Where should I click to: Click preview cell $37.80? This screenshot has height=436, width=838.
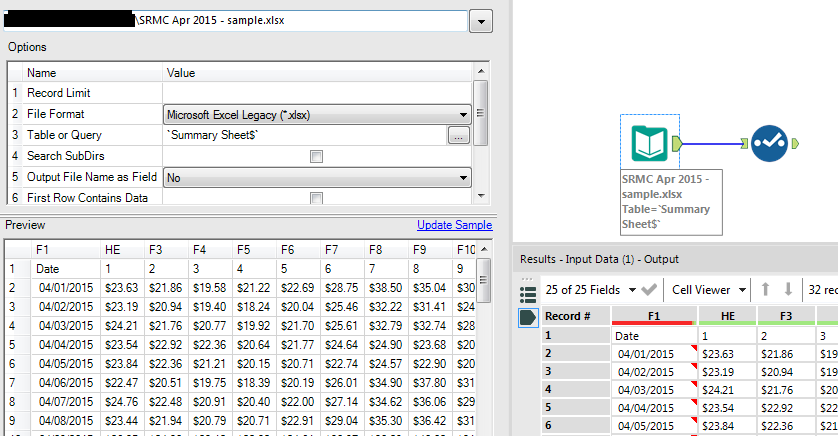tap(430, 383)
